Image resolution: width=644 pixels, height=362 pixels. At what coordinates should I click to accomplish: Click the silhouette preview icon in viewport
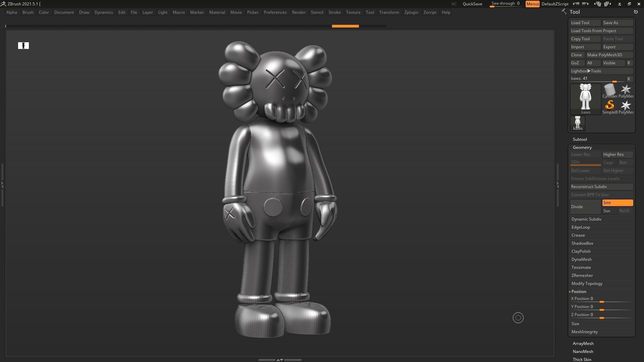coord(23,46)
